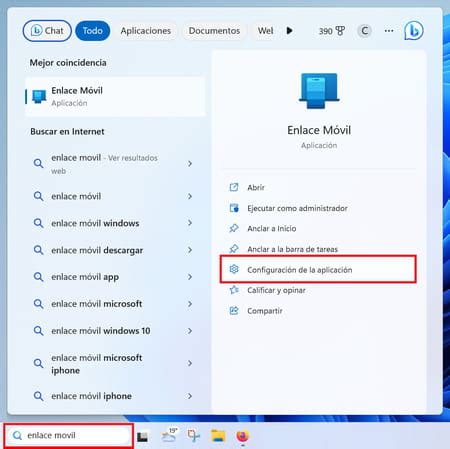Select 'enlace móvil windows' suggestion

(x=115, y=223)
